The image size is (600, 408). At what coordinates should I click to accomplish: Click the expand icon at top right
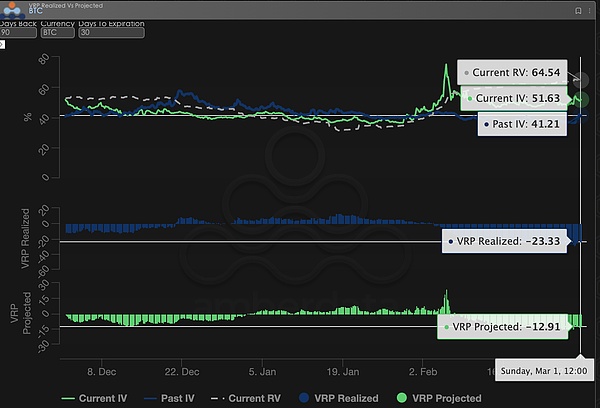point(589,10)
